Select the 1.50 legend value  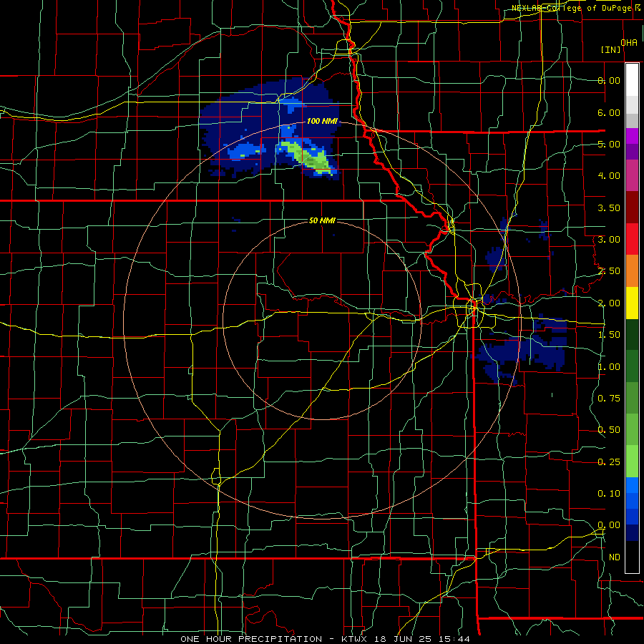coord(609,335)
